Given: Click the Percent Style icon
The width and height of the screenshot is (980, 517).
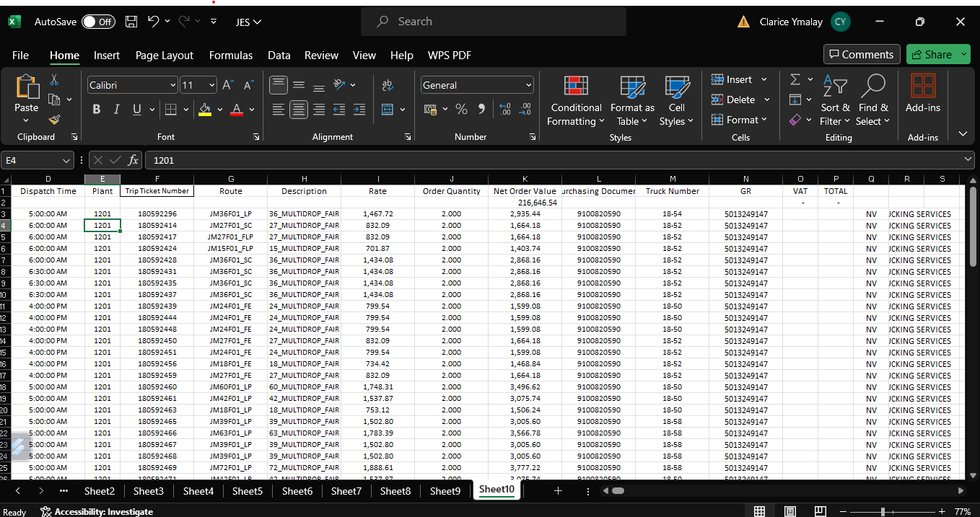Looking at the screenshot, I should click(x=461, y=110).
